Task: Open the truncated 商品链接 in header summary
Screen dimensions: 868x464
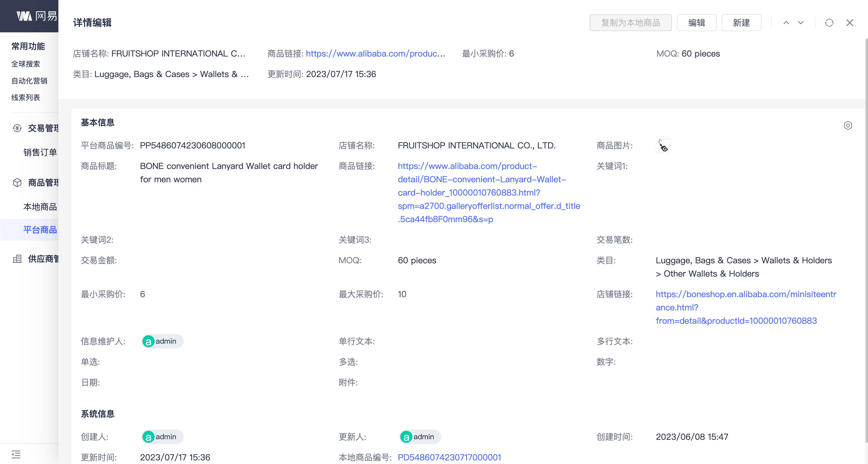Action: click(375, 54)
